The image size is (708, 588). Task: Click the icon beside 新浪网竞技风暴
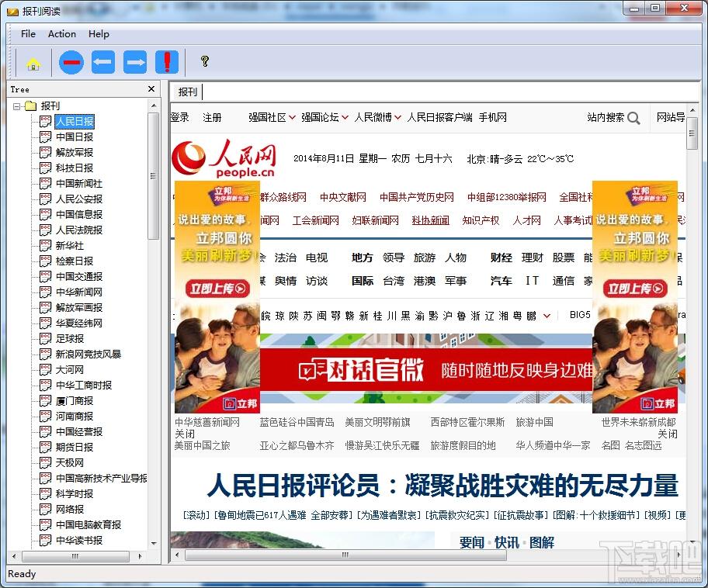pos(45,355)
